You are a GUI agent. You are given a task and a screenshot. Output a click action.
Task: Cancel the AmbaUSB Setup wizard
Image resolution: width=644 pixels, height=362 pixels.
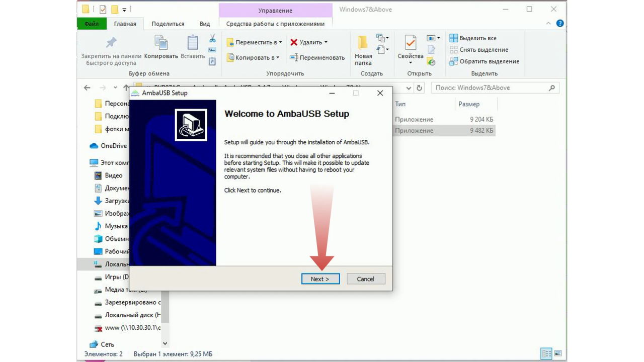pyautogui.click(x=366, y=279)
